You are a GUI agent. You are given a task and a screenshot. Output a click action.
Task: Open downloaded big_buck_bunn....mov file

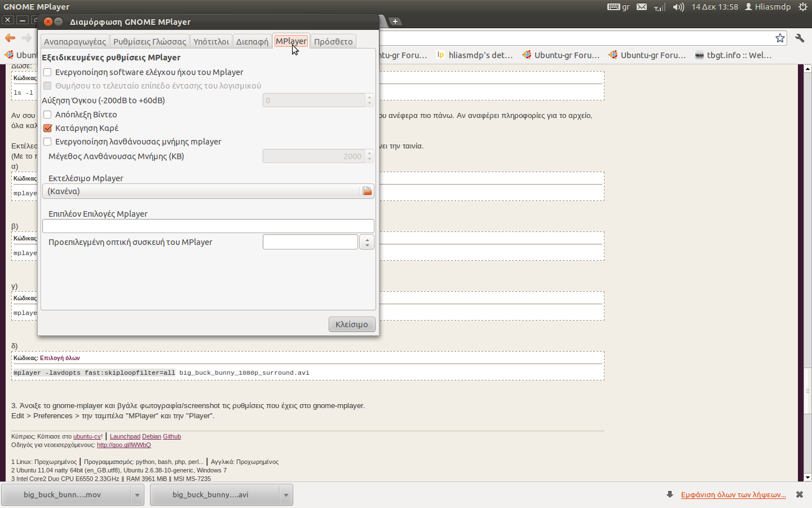(x=66, y=495)
